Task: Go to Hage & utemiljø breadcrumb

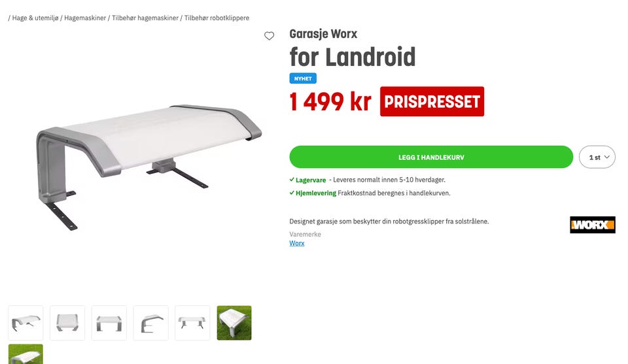Action: [35, 18]
